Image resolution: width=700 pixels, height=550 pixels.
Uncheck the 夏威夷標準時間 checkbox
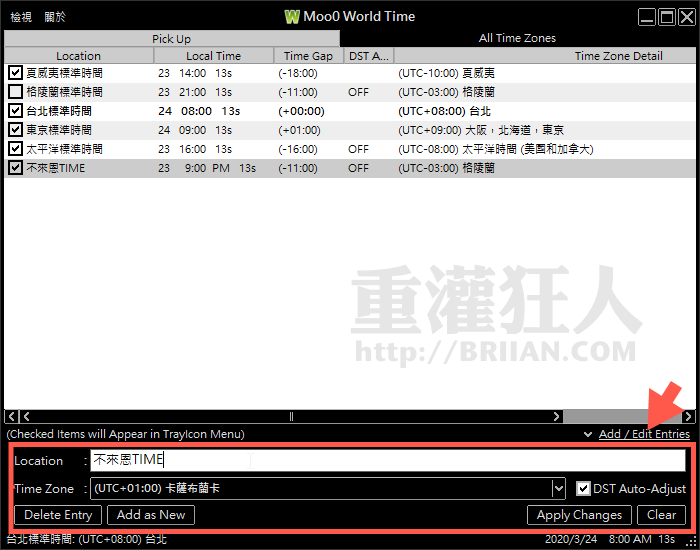(15, 72)
